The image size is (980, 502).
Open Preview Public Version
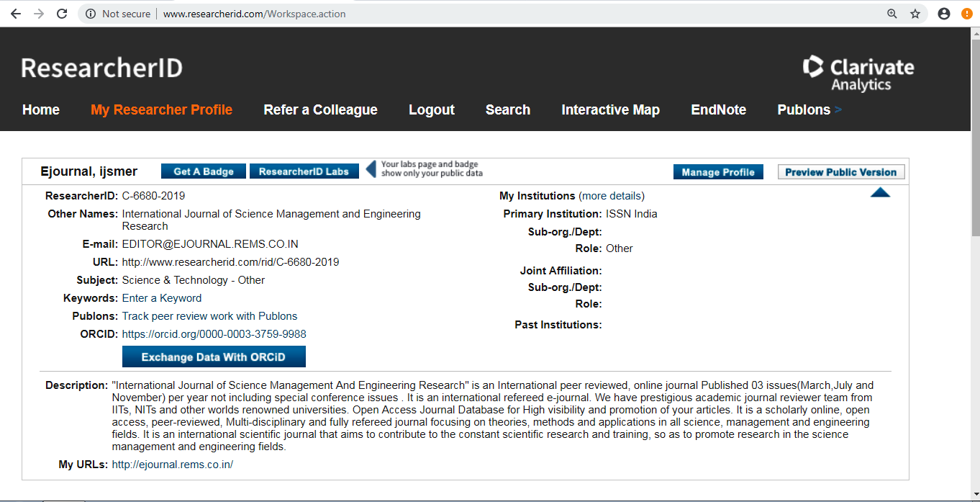tap(840, 172)
